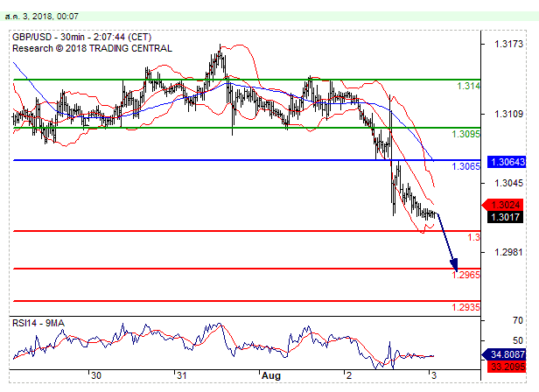Click the 'RSI14 - 9MA' indicator label
The width and height of the screenshot is (539, 392).
pos(38,323)
